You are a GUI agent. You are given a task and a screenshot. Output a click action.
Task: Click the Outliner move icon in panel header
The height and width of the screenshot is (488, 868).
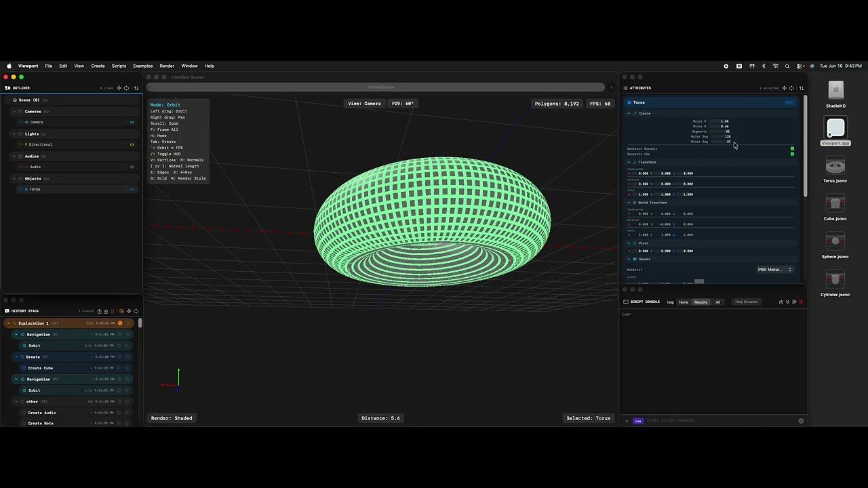(x=119, y=88)
